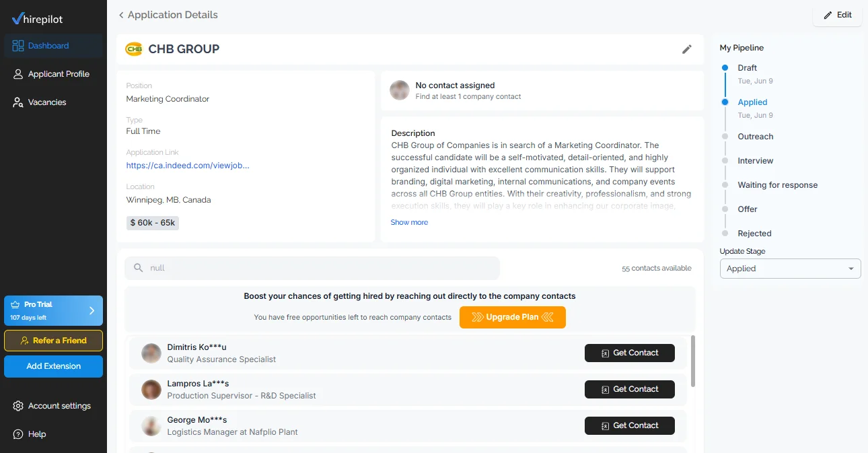The image size is (868, 453).
Task: Click the No contact assigned text
Action: point(455,85)
